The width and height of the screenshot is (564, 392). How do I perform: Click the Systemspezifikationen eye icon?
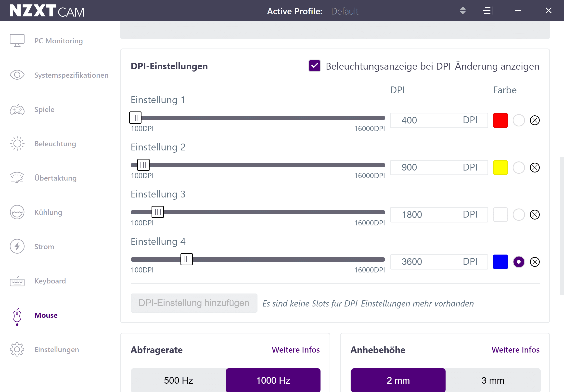[17, 75]
